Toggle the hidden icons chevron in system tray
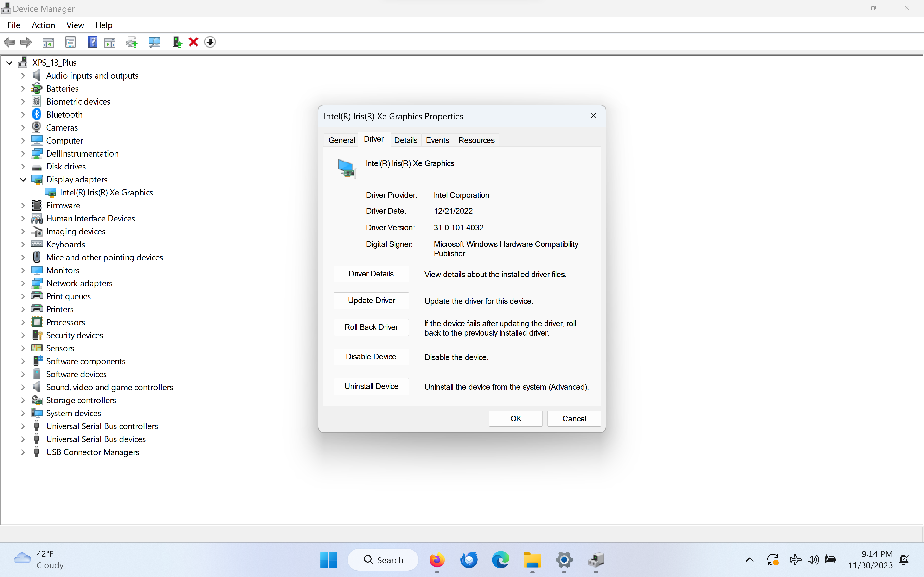This screenshot has height=577, width=924. tap(749, 559)
